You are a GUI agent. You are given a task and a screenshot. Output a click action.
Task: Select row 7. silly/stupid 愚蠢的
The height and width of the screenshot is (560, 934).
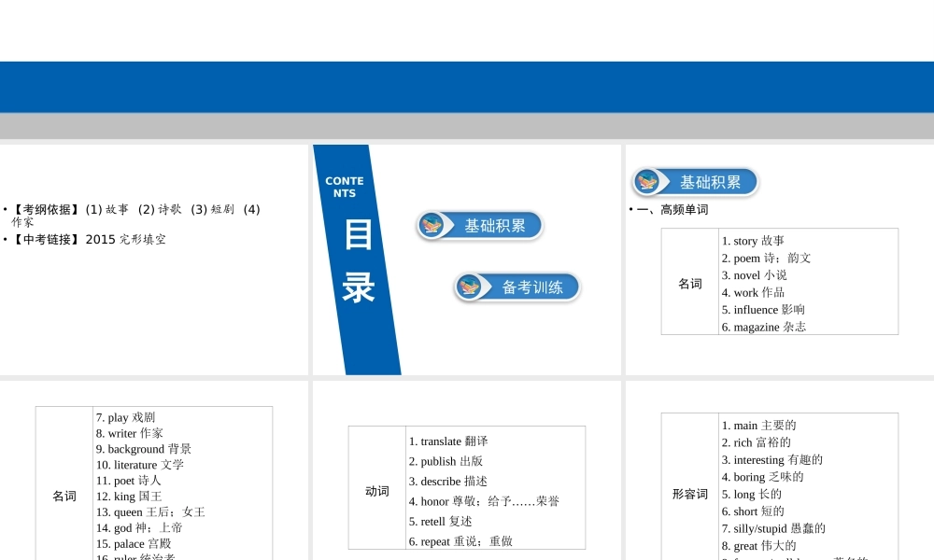(773, 528)
